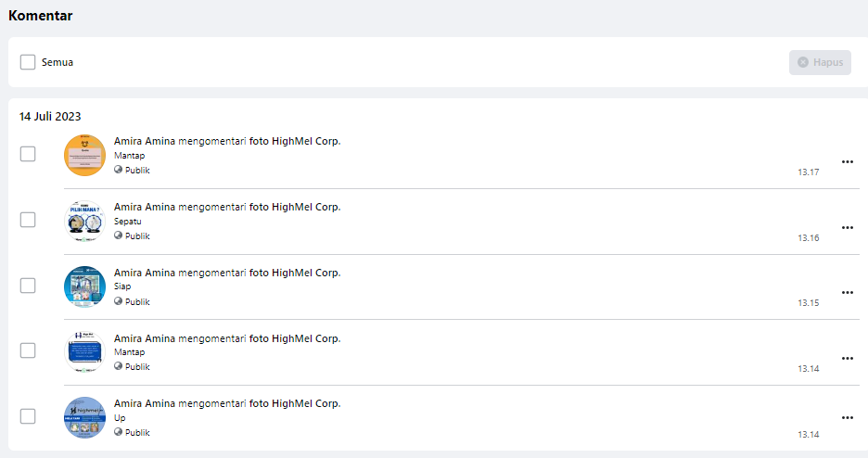868x458 pixels.
Task: Check the Semua select-all checkbox
Action: pyautogui.click(x=28, y=62)
